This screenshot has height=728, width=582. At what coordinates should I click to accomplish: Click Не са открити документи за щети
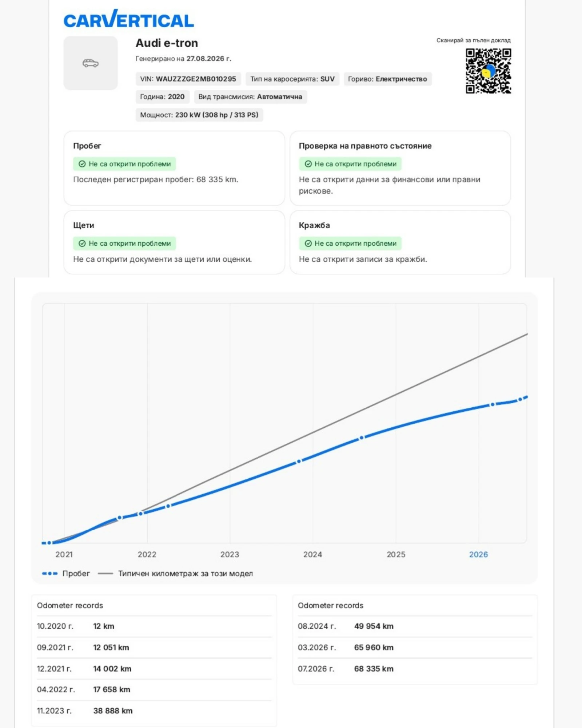click(163, 259)
